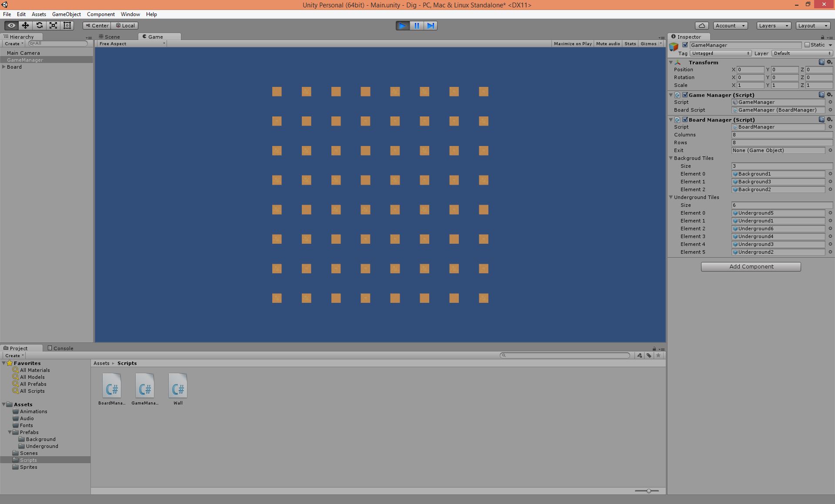Image resolution: width=835 pixels, height=504 pixels.
Task: Open Unity Cloud collaboration panel
Action: [702, 26]
